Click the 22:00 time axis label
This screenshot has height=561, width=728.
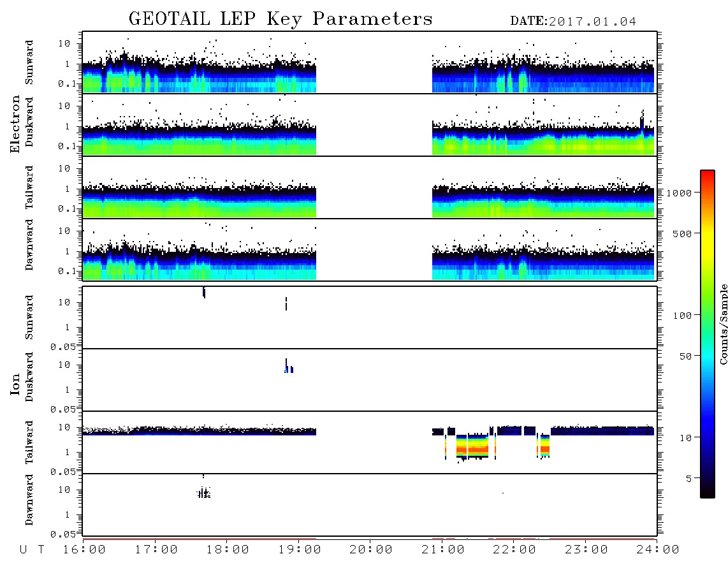514,550
